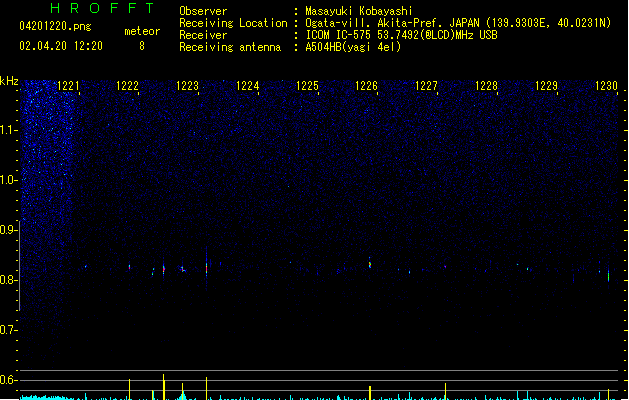Click the 0.7 frequency axis label
This screenshot has height=400, width=629.
tap(8, 330)
